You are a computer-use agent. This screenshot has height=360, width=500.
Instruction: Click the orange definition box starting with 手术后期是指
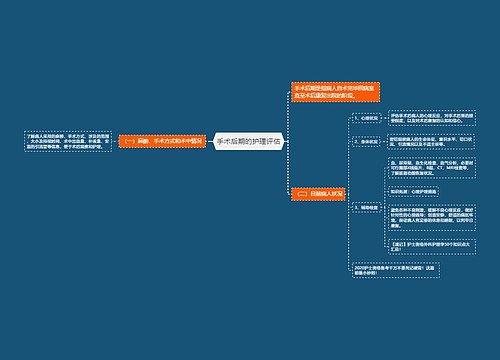pos(336,92)
